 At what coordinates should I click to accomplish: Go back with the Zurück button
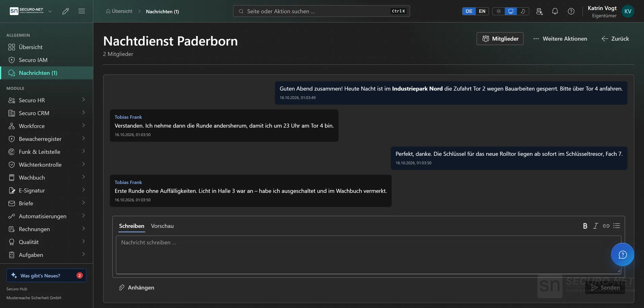coord(615,39)
